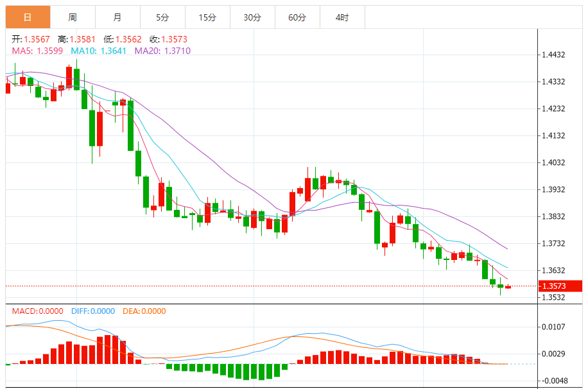Click the MA20: 1.3710 indicator label

coord(162,51)
